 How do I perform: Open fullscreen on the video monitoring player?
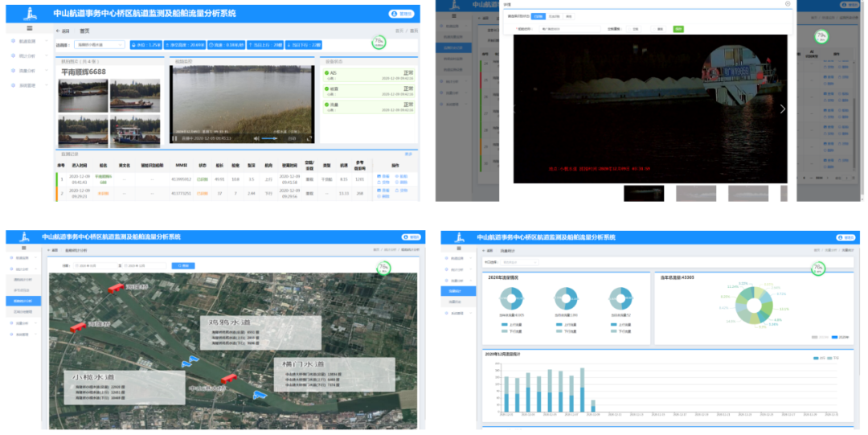(x=308, y=138)
